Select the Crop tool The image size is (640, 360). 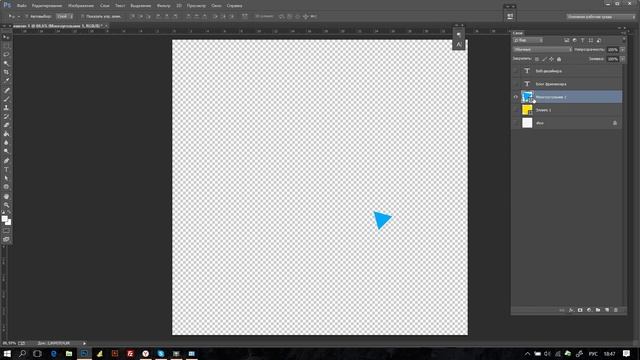coord(6,72)
